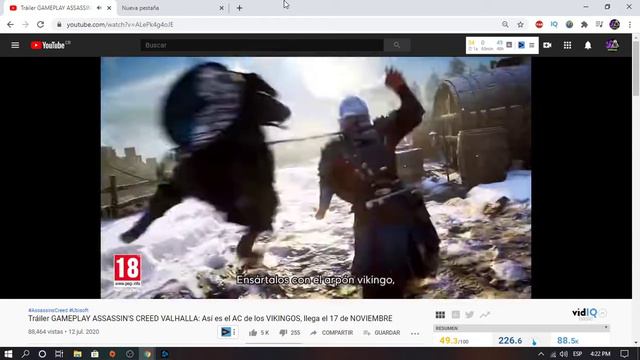
Task: Open the volume control in system tray
Action: pos(564,354)
